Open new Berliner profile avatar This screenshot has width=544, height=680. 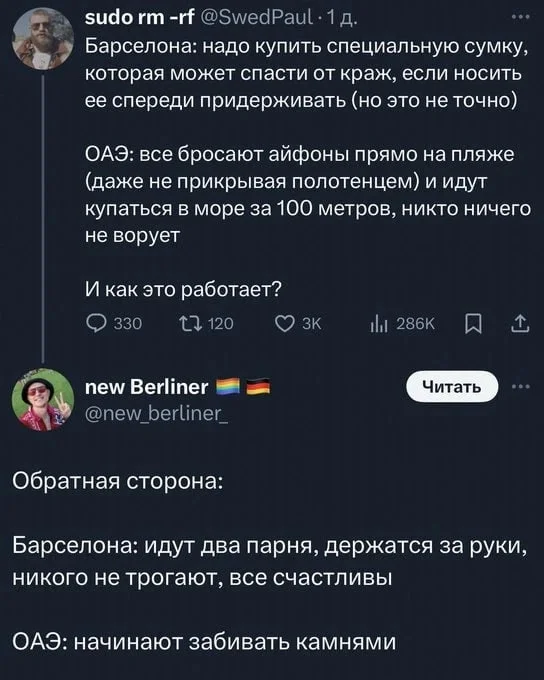click(43, 400)
